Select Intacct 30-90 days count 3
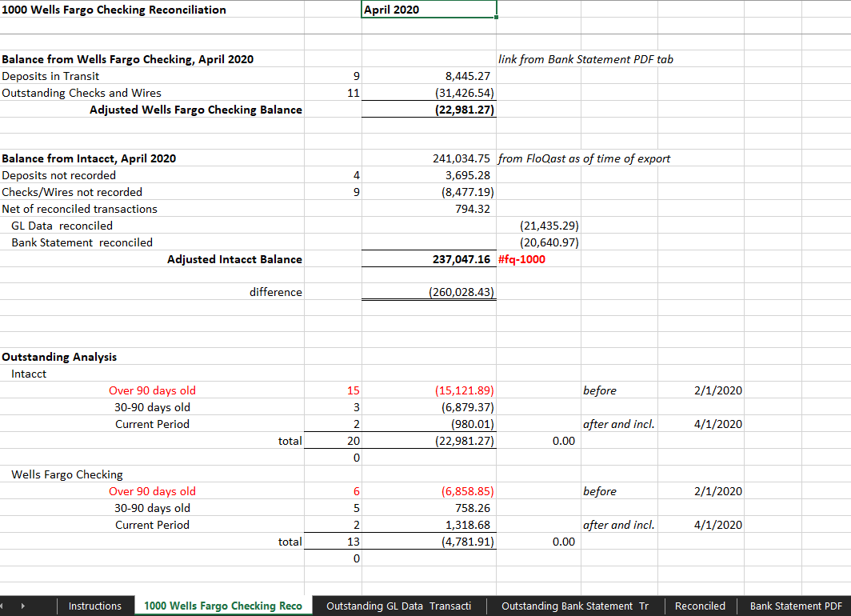Screen dimensions: 851x616 pyautogui.click(x=356, y=407)
